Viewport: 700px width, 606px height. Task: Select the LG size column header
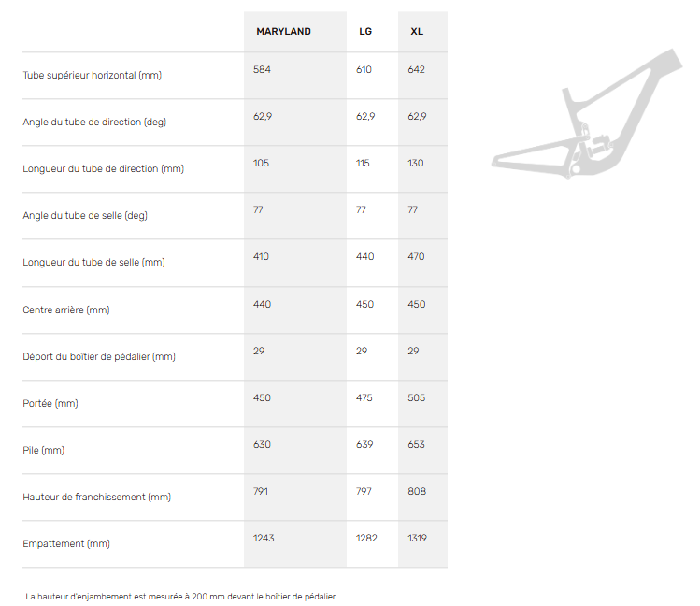click(365, 32)
